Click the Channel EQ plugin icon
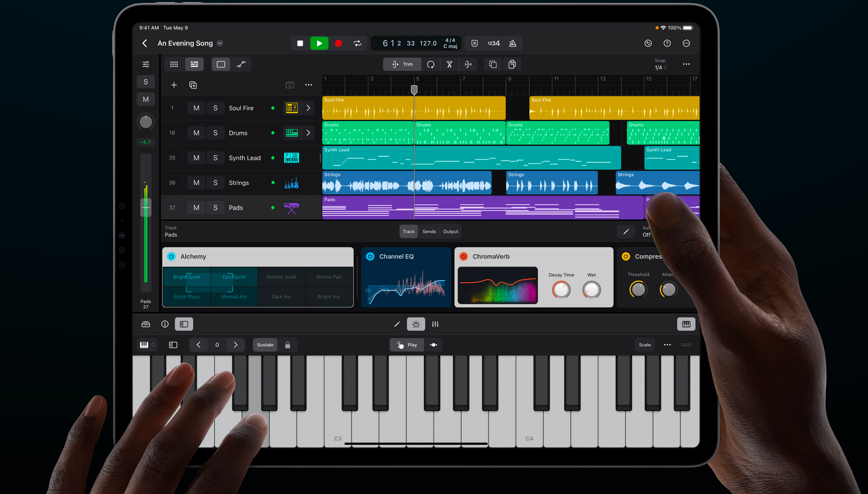 (x=369, y=256)
